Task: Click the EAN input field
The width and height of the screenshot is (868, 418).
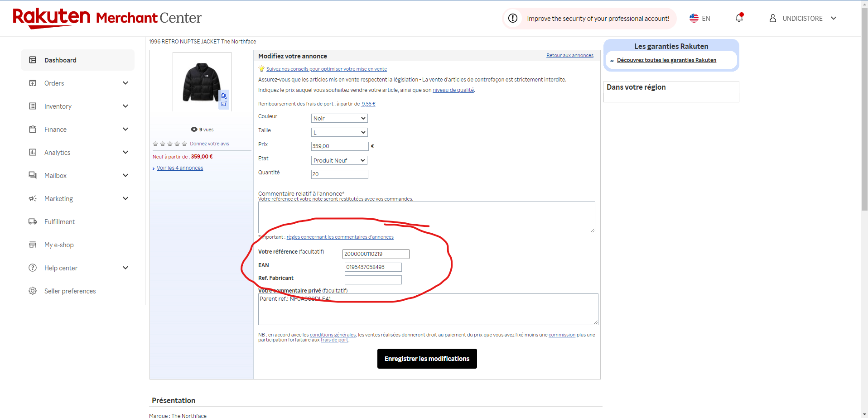Action: pos(373,267)
